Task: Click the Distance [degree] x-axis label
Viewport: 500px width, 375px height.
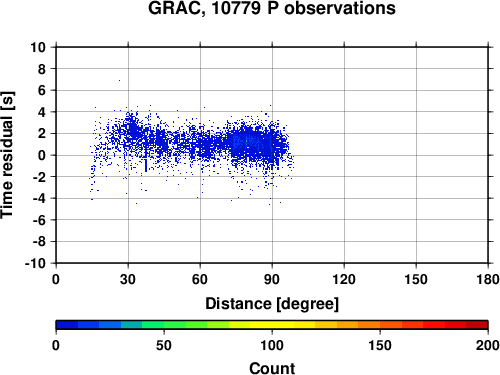Action: 272,304
